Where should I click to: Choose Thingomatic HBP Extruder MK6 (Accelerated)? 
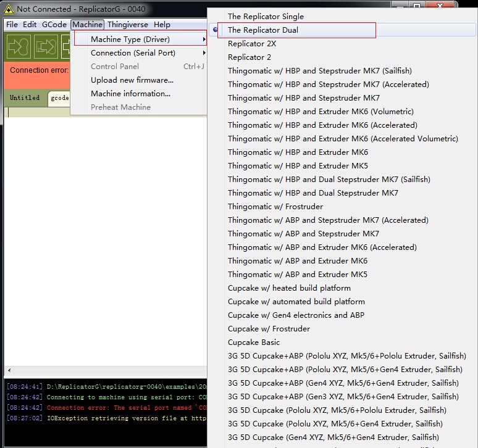point(342,125)
